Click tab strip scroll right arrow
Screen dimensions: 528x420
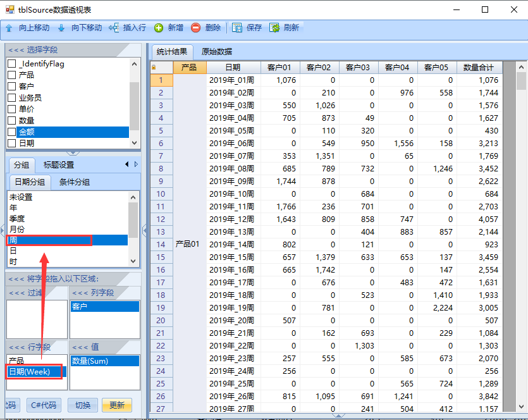[x=136, y=164]
